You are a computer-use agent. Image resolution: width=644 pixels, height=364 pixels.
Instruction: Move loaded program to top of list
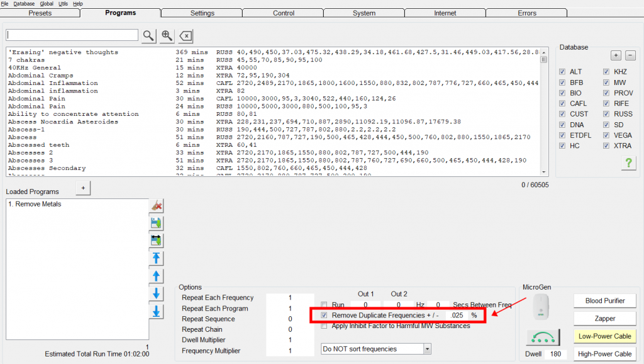pyautogui.click(x=157, y=258)
